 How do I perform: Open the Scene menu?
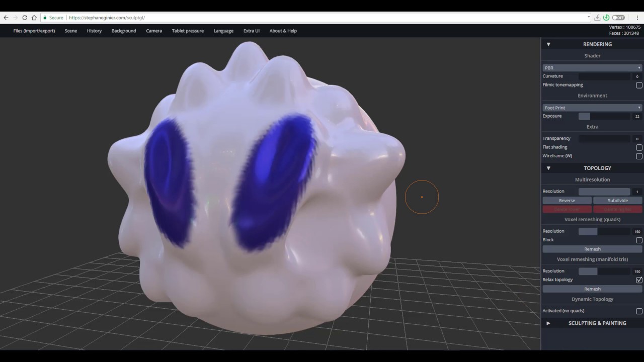pos(71,31)
